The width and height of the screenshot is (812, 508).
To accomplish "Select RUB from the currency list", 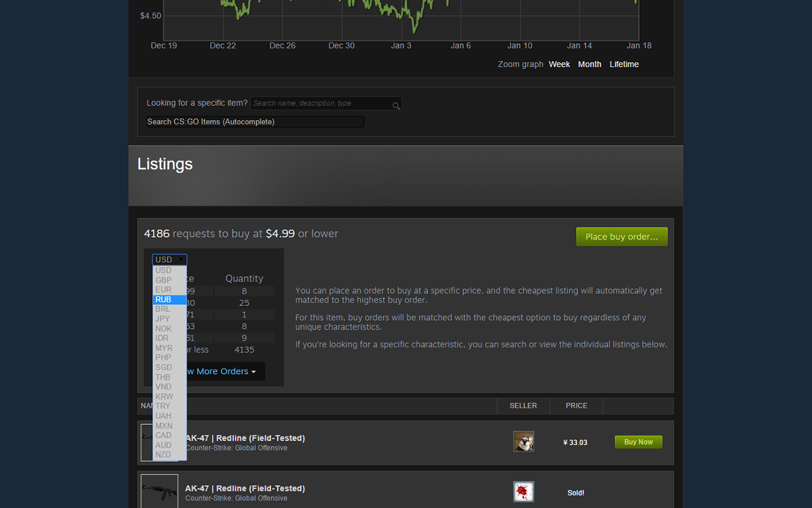I will point(169,299).
